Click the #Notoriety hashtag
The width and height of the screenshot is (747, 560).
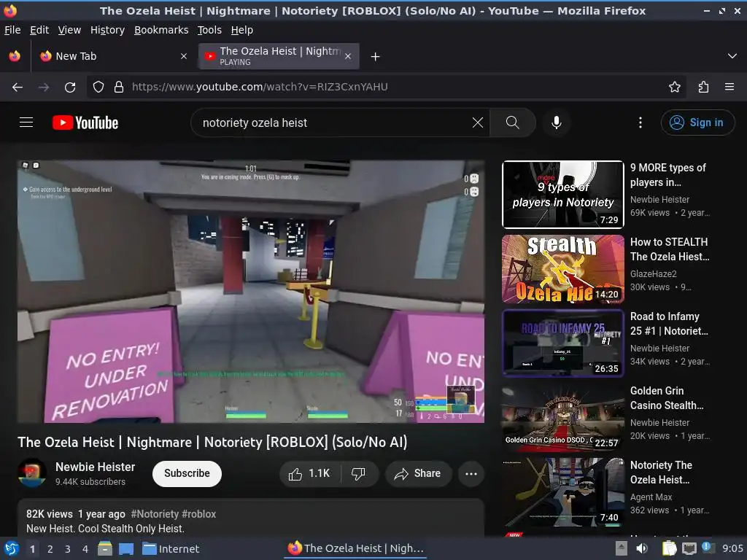(155, 514)
